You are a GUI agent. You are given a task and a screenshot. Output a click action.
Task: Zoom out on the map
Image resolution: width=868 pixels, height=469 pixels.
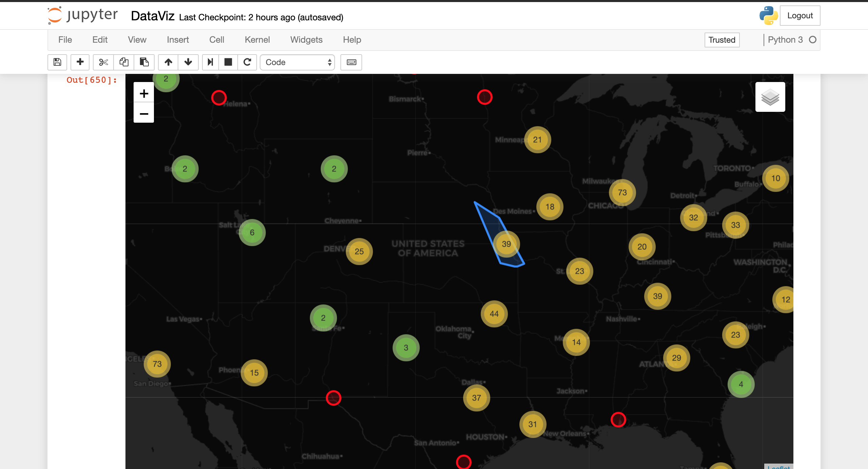click(x=144, y=114)
